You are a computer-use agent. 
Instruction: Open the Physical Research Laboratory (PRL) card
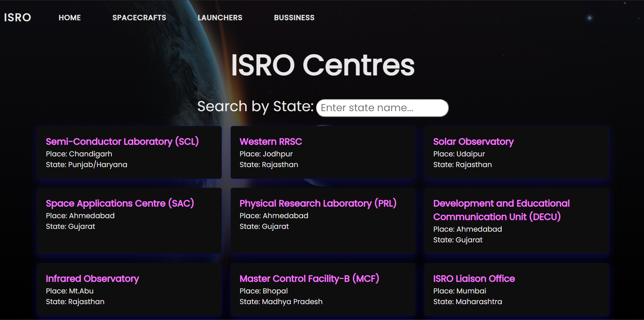pyautogui.click(x=323, y=221)
